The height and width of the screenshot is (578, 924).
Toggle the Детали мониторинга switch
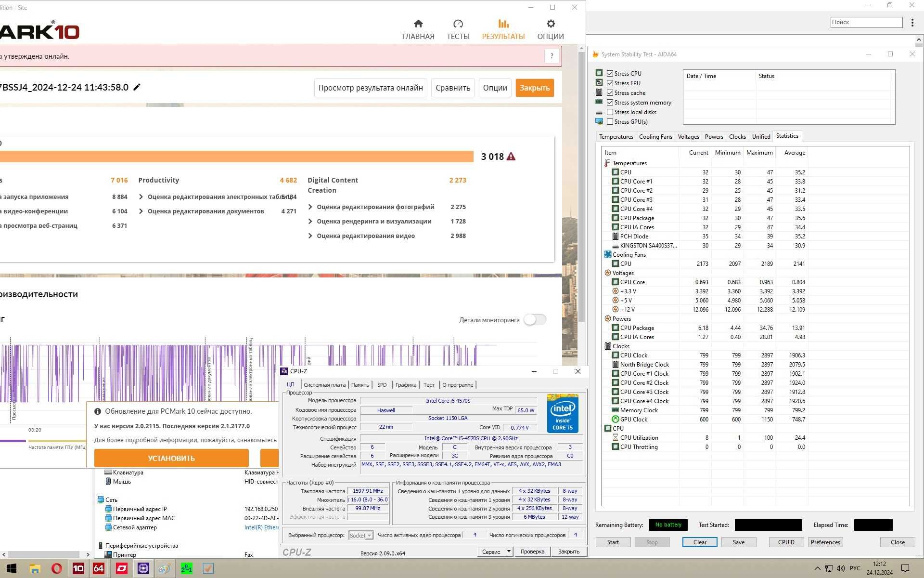coord(535,320)
